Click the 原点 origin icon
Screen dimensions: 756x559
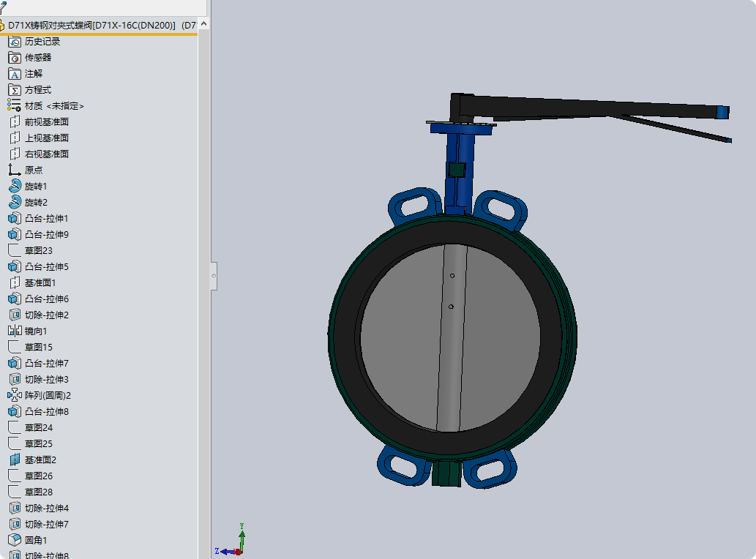click(15, 170)
